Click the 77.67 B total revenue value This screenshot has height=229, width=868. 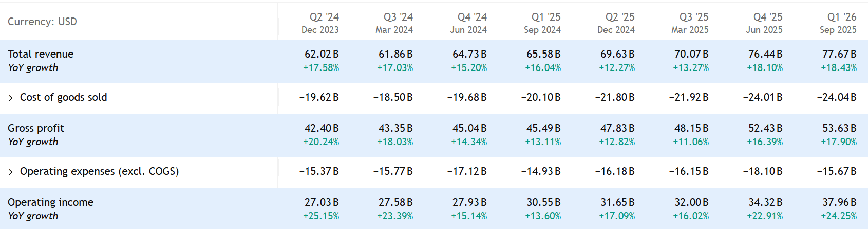[x=839, y=54]
